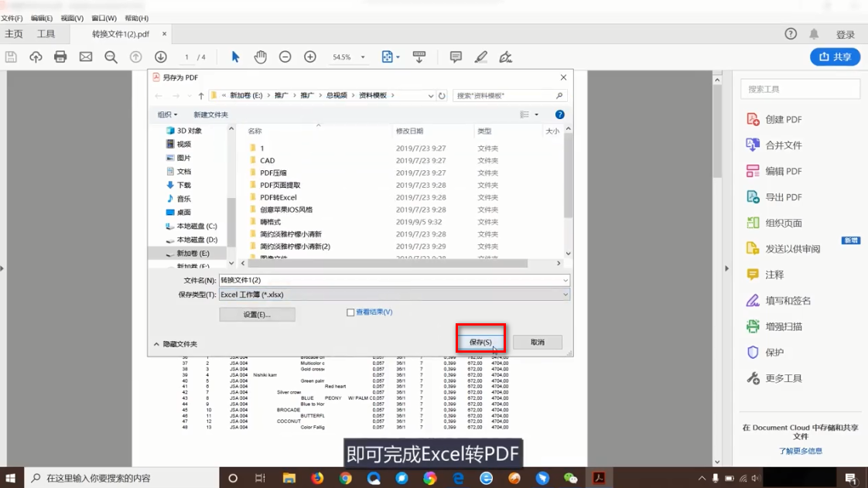The height and width of the screenshot is (488, 868).
Task: Select 新加卷 (E:) in navigation tree
Action: [192, 254]
